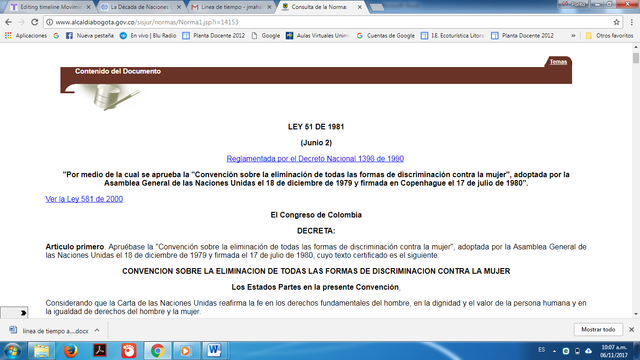Open the Aplicaciones apps bookmark
The image size is (640, 360).
pyautogui.click(x=26, y=36)
